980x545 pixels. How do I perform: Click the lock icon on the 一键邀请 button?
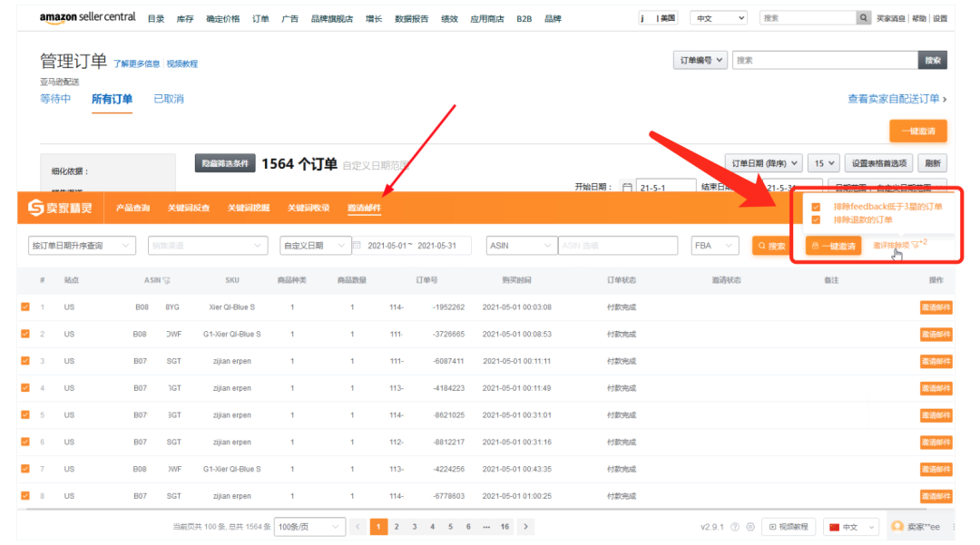[815, 245]
